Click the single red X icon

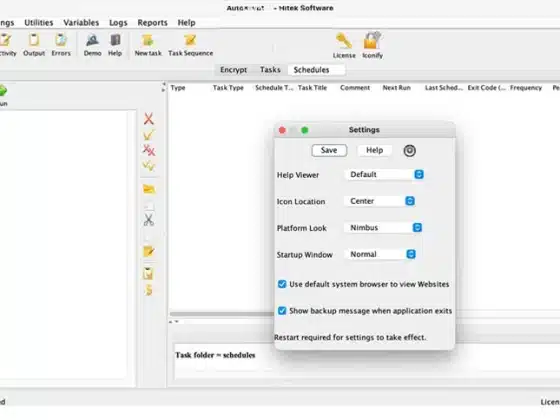149,119
